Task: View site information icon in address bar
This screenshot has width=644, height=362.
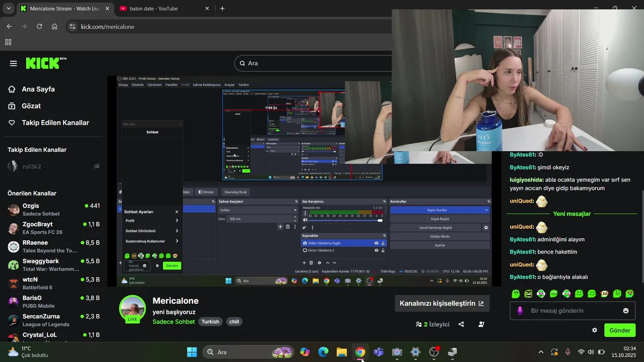Action: [x=72, y=27]
